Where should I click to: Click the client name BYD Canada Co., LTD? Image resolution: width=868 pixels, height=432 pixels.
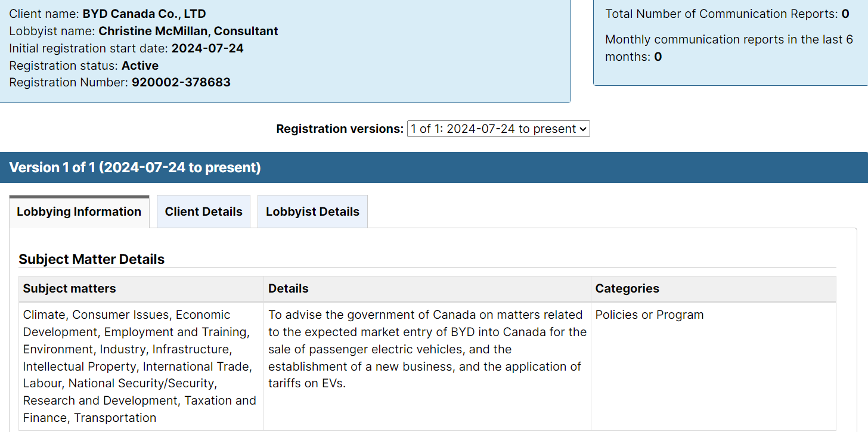coord(144,14)
